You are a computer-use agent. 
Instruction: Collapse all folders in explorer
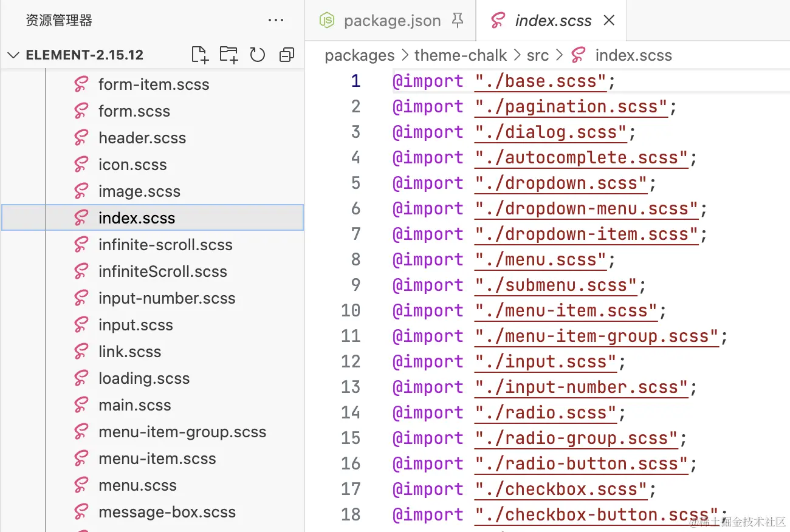tap(286, 55)
